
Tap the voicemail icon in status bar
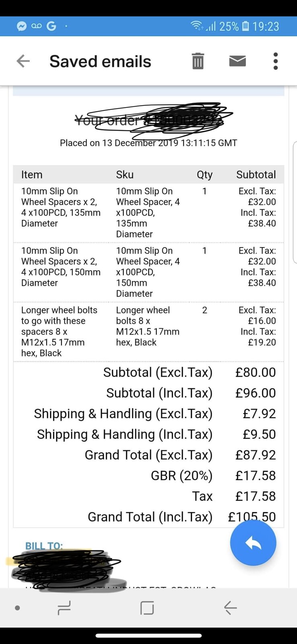coord(37,27)
